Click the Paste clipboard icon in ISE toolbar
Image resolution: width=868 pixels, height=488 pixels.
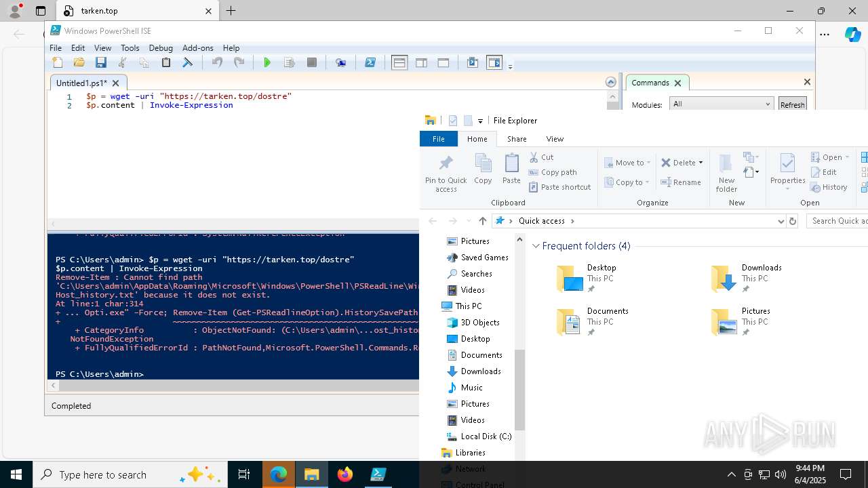point(166,62)
